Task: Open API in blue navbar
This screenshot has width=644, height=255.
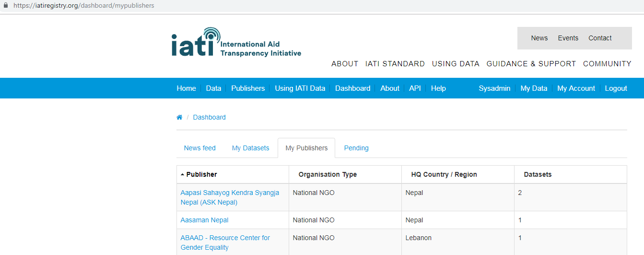Action: tap(415, 88)
